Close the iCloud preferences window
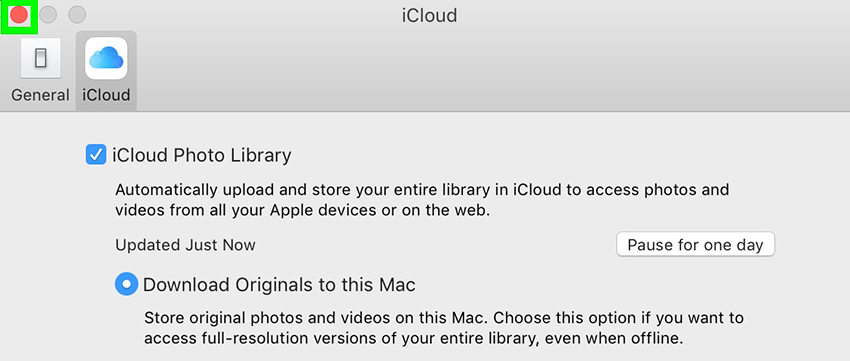Screen dimensions: 850x361 pos(19,15)
